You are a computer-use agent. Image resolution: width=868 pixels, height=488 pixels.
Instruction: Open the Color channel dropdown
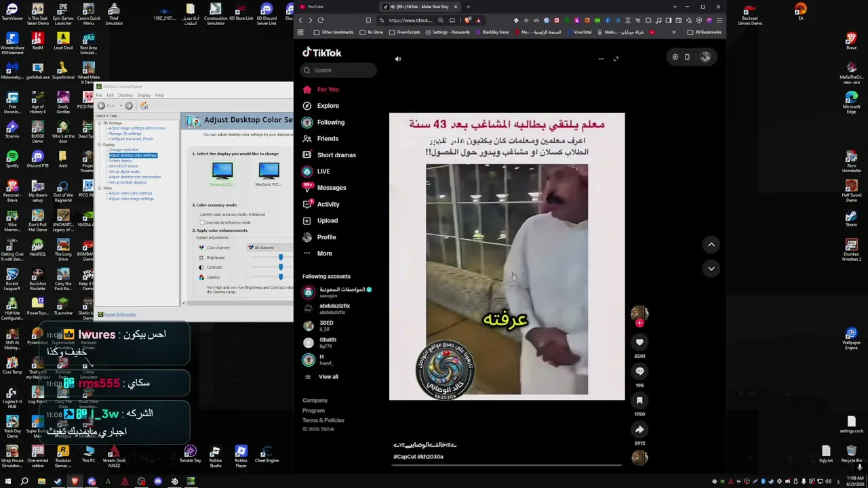[x=269, y=247]
